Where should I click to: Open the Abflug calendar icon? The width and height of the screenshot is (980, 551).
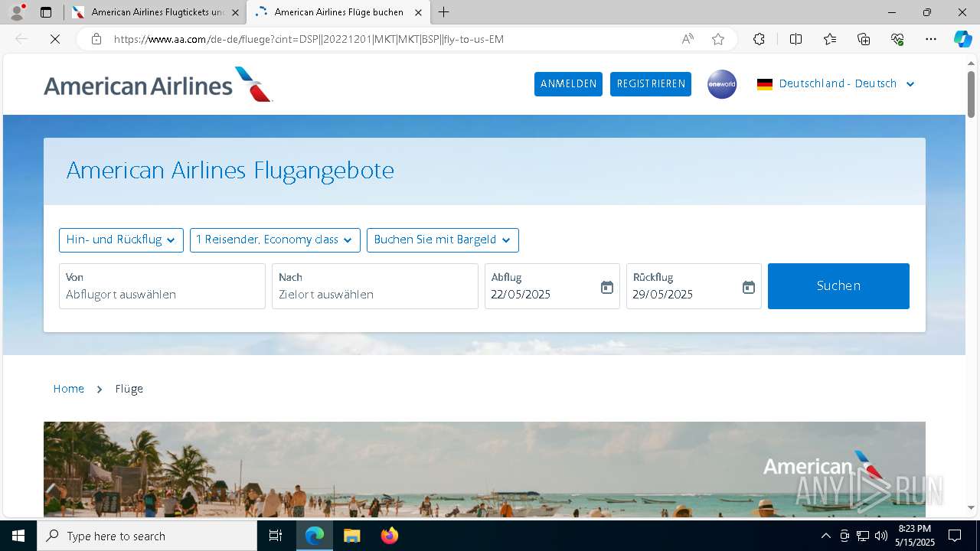pos(607,287)
